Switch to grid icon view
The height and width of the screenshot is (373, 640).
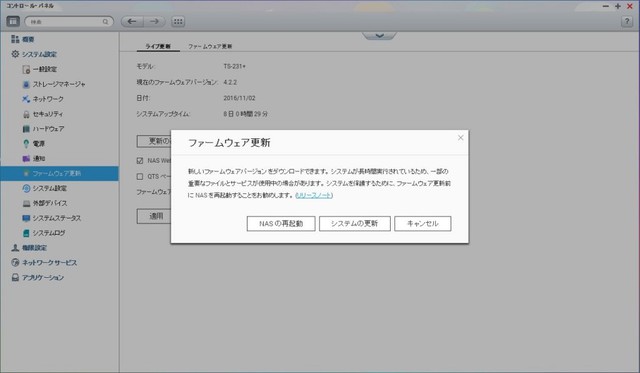178,21
